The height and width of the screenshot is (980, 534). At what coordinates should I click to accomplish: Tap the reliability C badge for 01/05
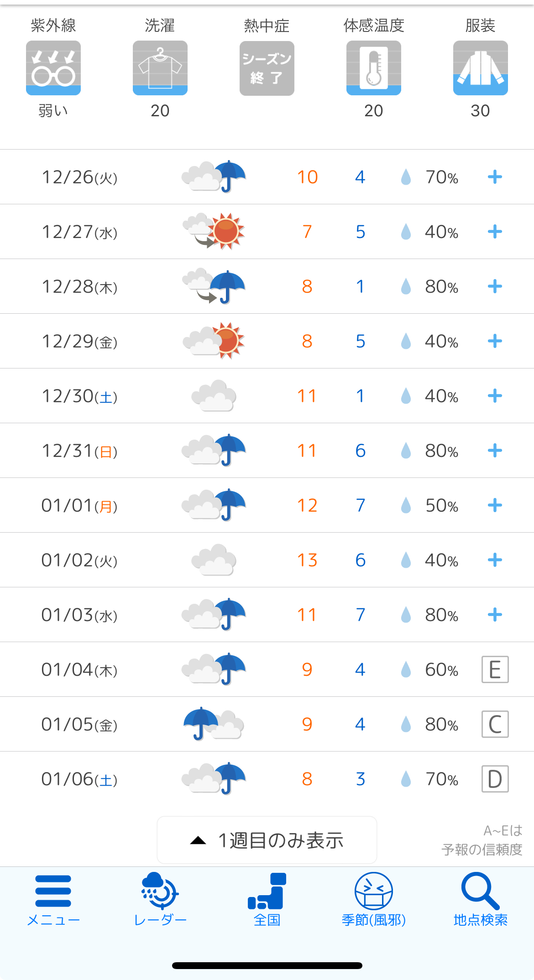(495, 724)
